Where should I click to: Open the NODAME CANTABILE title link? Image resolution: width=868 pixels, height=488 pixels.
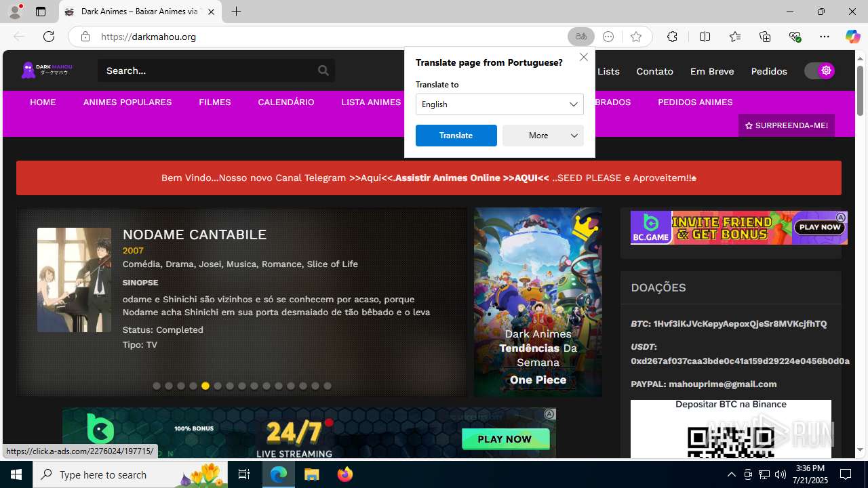tap(195, 235)
